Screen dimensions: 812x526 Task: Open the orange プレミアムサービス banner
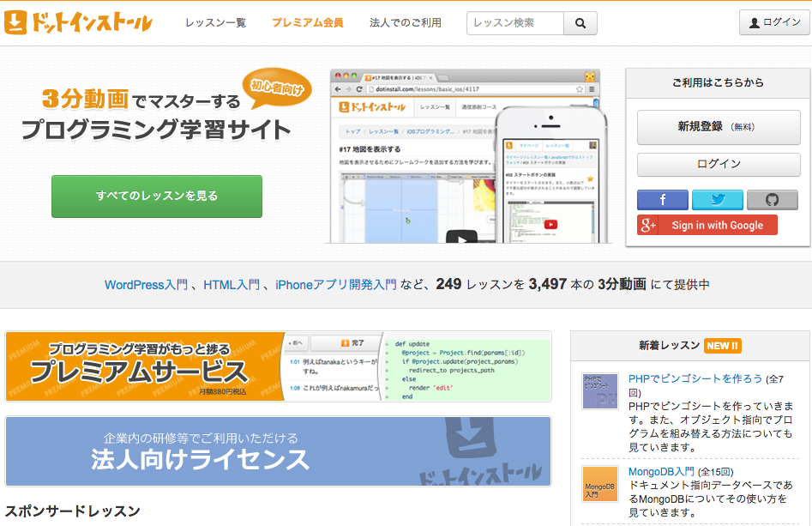[x=144, y=366]
